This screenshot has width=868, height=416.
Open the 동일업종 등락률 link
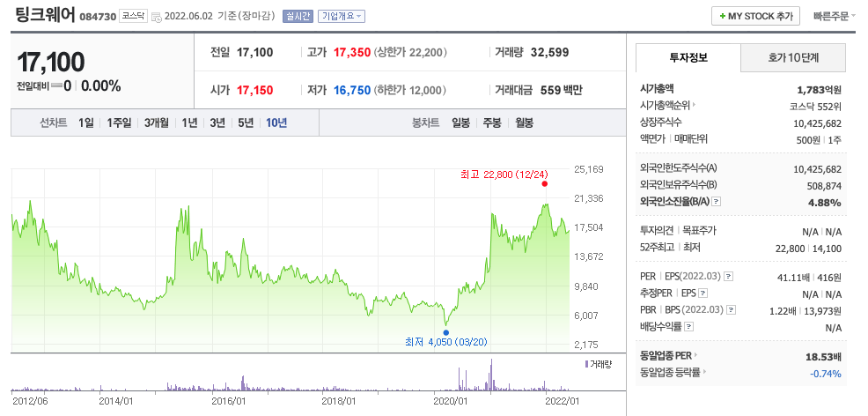[x=671, y=372]
